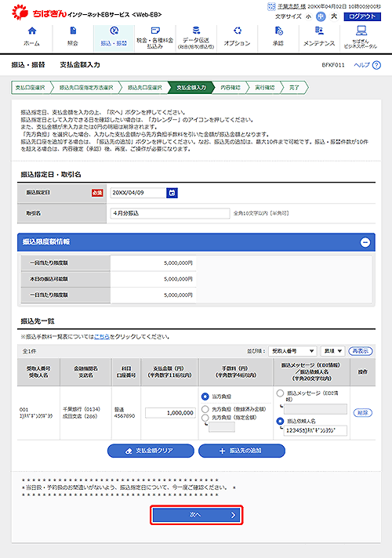This screenshot has height=558, width=392.
Task: Select the 振込メッセージ（EDI情報） radio button
Action: tap(280, 393)
